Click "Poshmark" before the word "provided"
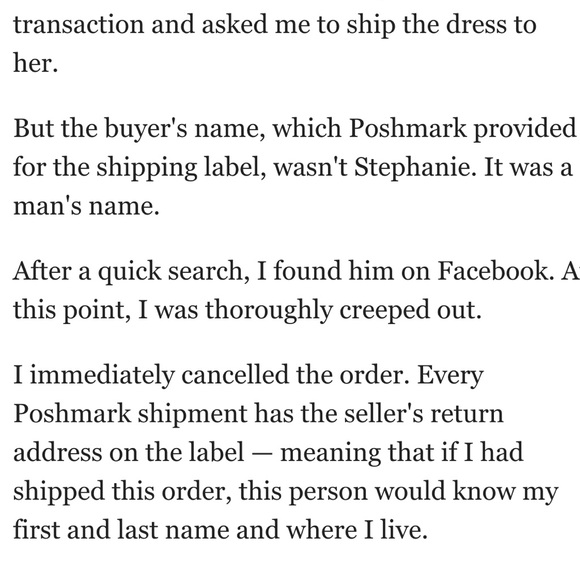The height and width of the screenshot is (580, 580). pyautogui.click(x=408, y=128)
